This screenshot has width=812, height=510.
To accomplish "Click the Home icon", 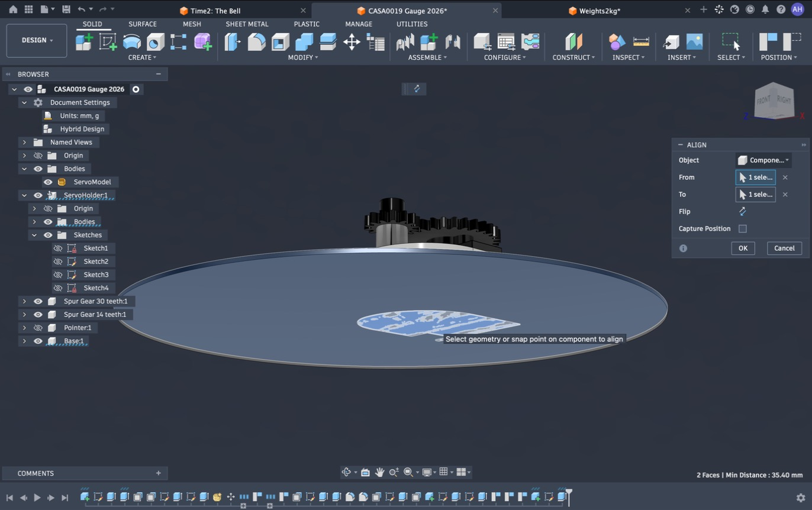I will (x=13, y=9).
